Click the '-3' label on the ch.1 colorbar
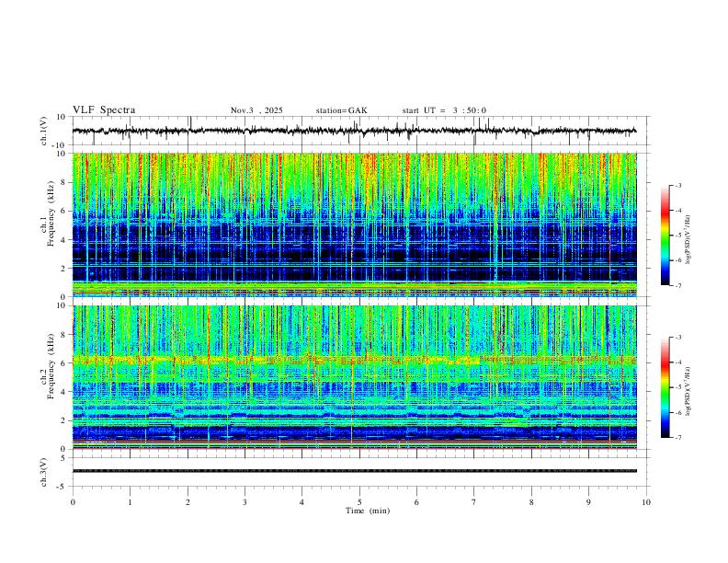728x563 pixels. [x=678, y=185]
